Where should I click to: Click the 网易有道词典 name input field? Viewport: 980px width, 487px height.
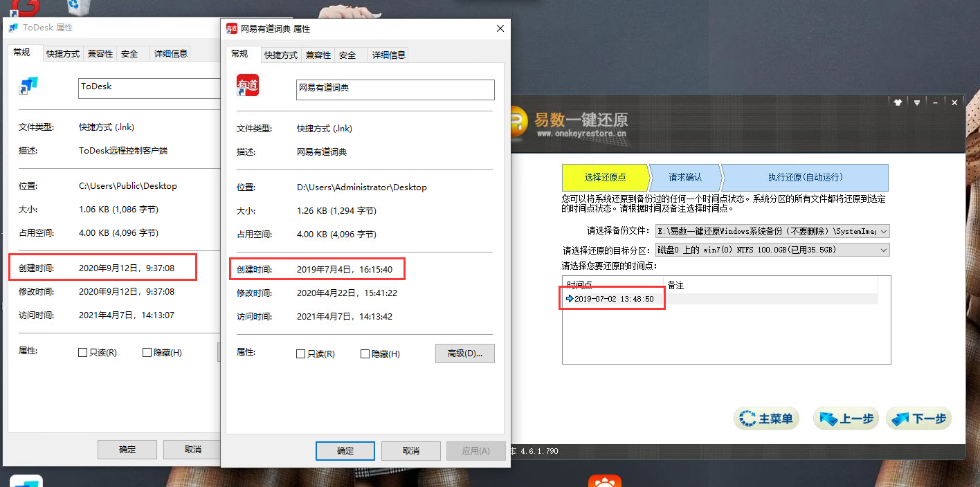(x=395, y=90)
